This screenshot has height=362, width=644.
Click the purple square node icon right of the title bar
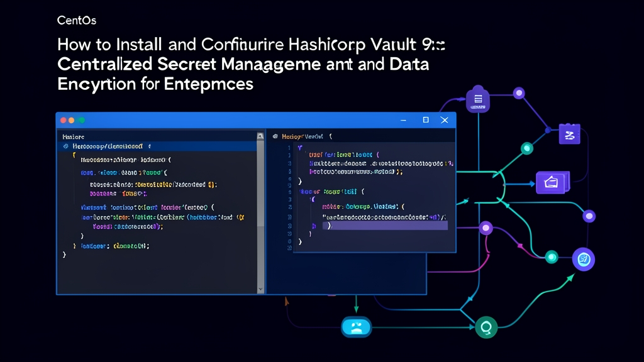pyautogui.click(x=570, y=134)
